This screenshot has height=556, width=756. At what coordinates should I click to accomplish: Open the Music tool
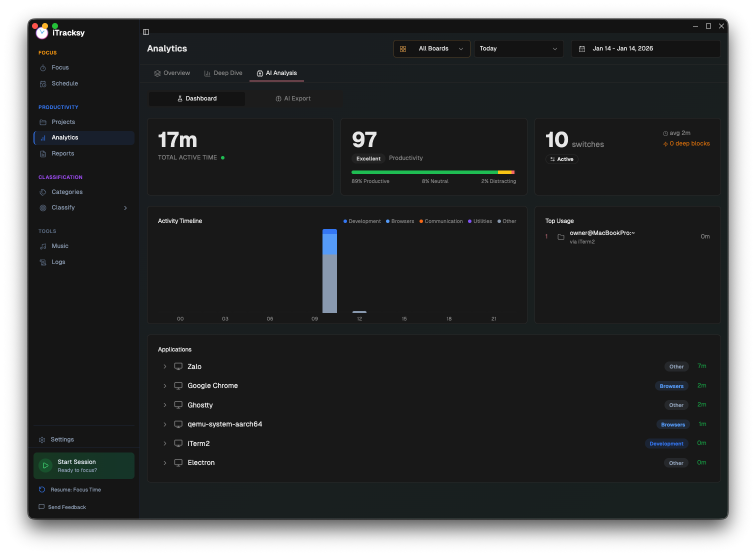(x=59, y=246)
